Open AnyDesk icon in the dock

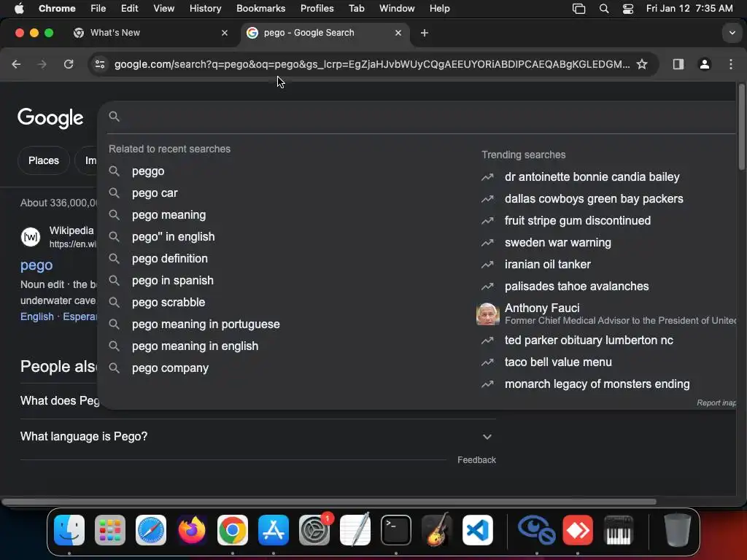coord(578,530)
